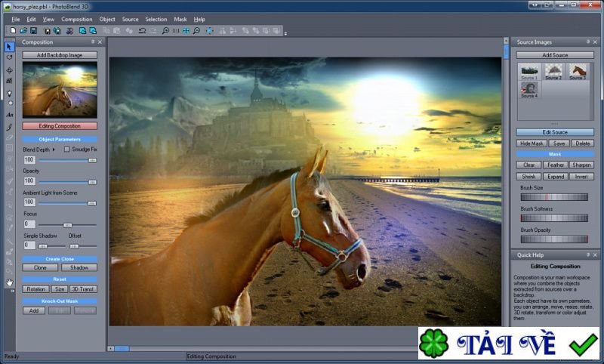Click the Editing Composition button
The image size is (604, 364).
(x=60, y=126)
